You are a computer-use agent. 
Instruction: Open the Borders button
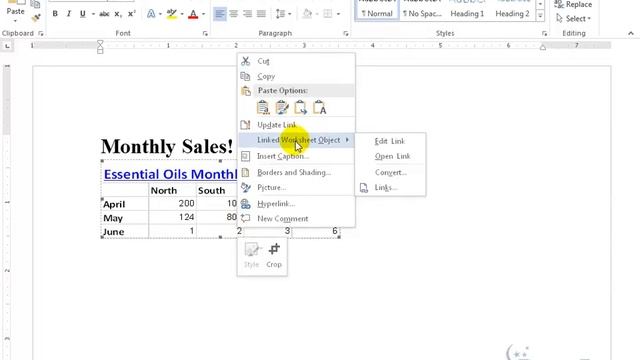328,14
